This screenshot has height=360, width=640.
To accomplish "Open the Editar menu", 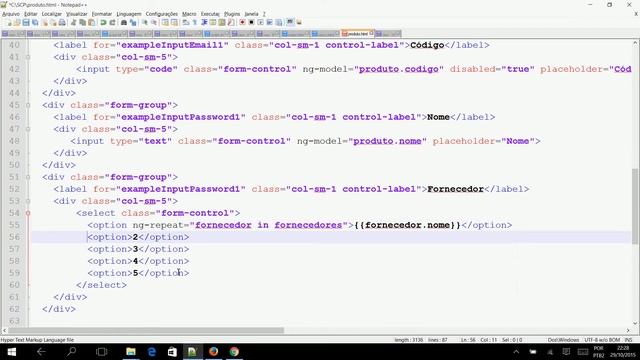I will pyautogui.click(x=31, y=14).
